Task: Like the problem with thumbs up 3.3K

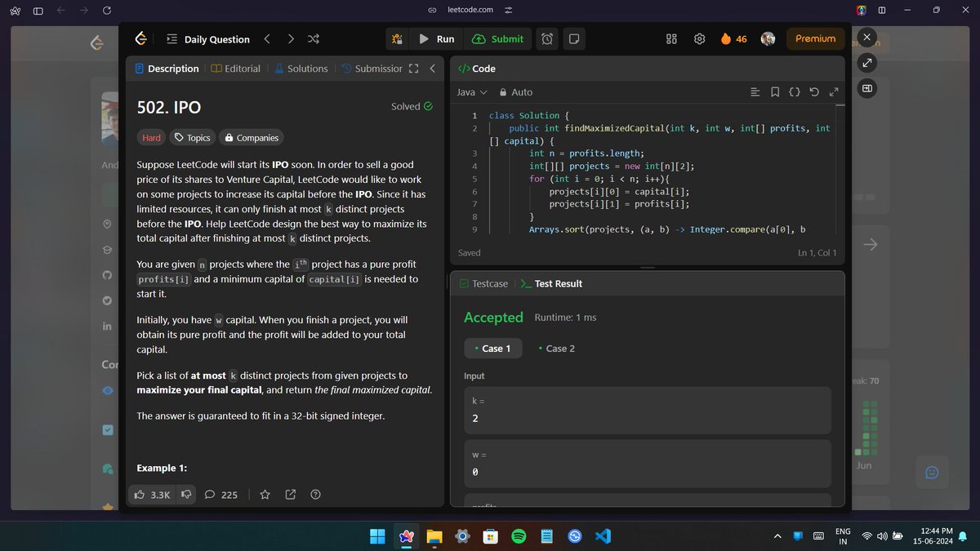Action: click(x=153, y=494)
